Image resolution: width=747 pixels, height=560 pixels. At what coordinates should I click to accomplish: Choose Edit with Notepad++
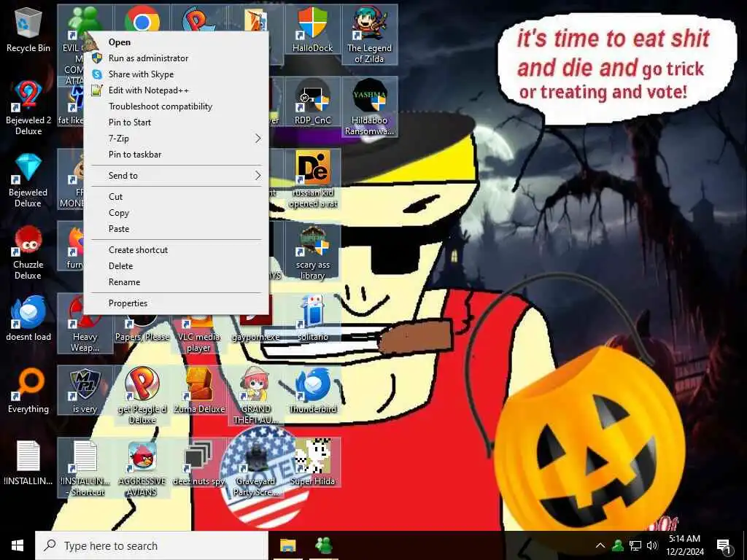click(x=177, y=90)
